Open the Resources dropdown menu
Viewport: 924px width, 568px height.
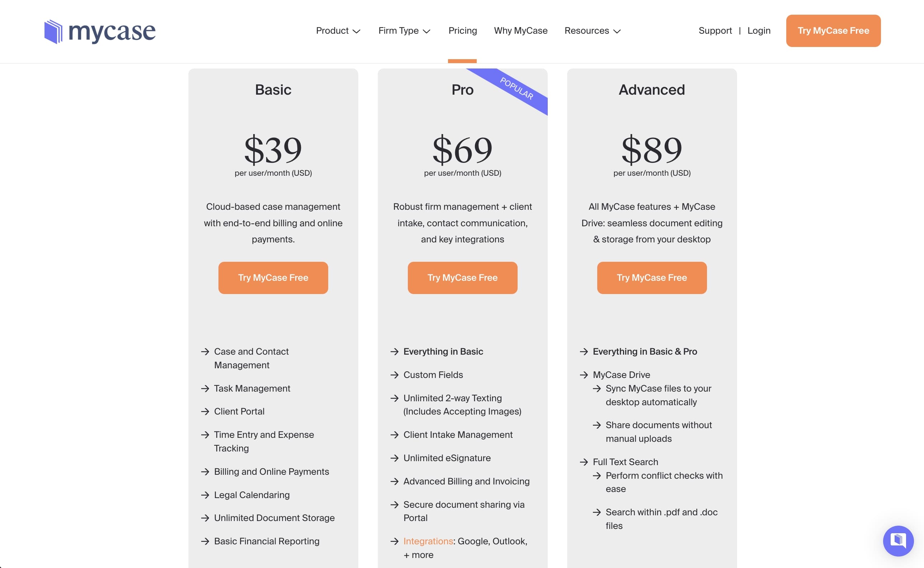593,30
